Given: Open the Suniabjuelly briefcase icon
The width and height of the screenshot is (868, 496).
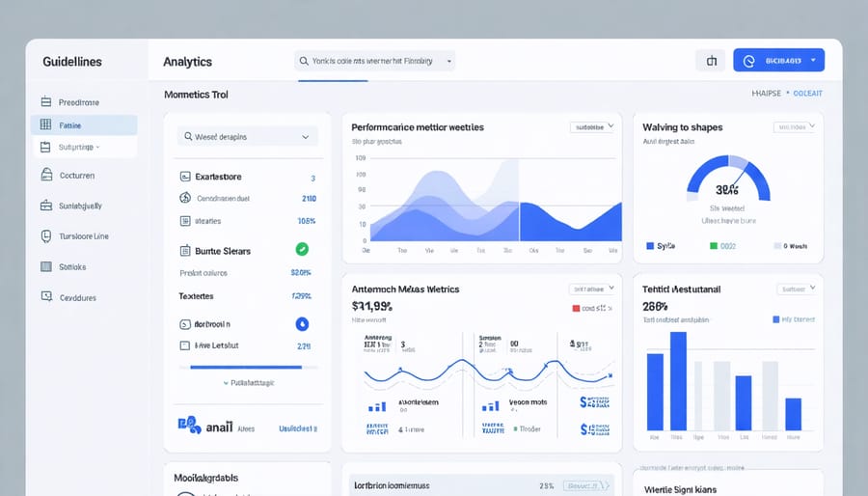Looking at the screenshot, I should (x=46, y=206).
